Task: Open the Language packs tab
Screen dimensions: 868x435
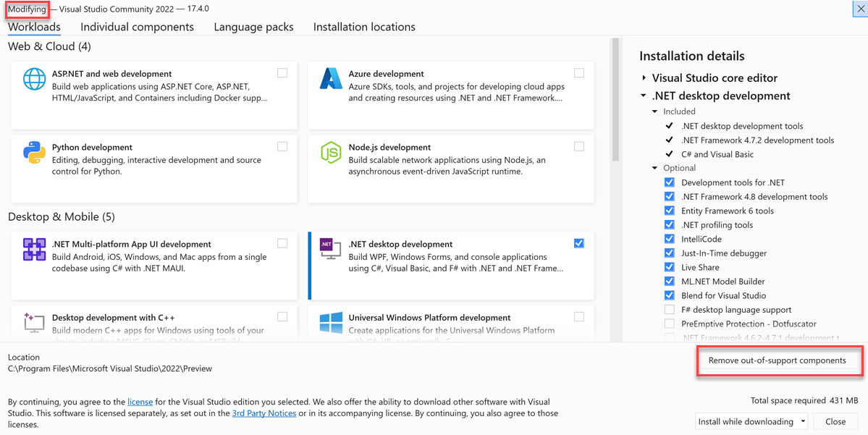Action: (253, 26)
